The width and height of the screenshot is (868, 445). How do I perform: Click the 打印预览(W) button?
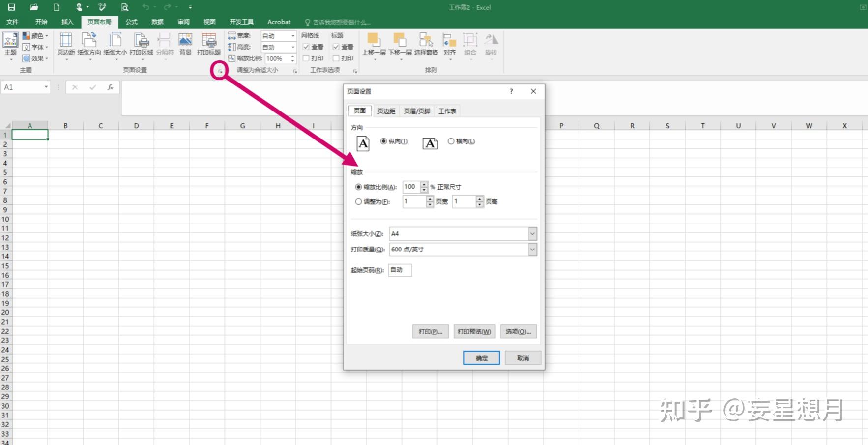pyautogui.click(x=474, y=332)
